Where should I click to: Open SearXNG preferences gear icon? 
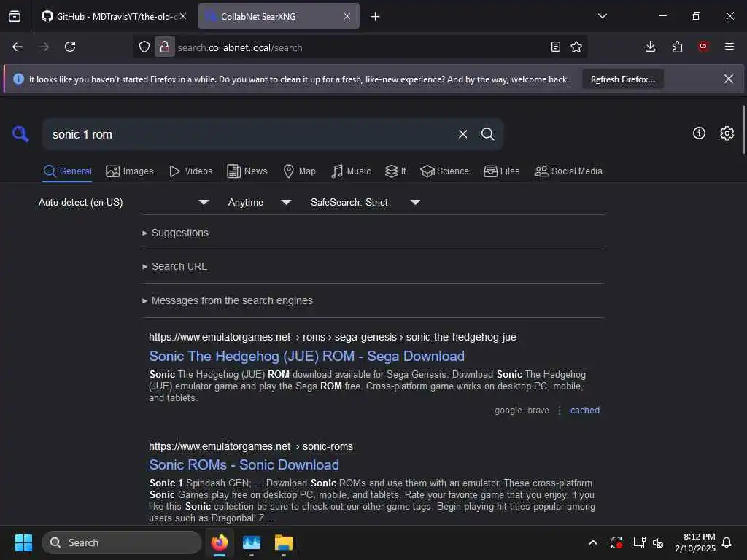(727, 133)
